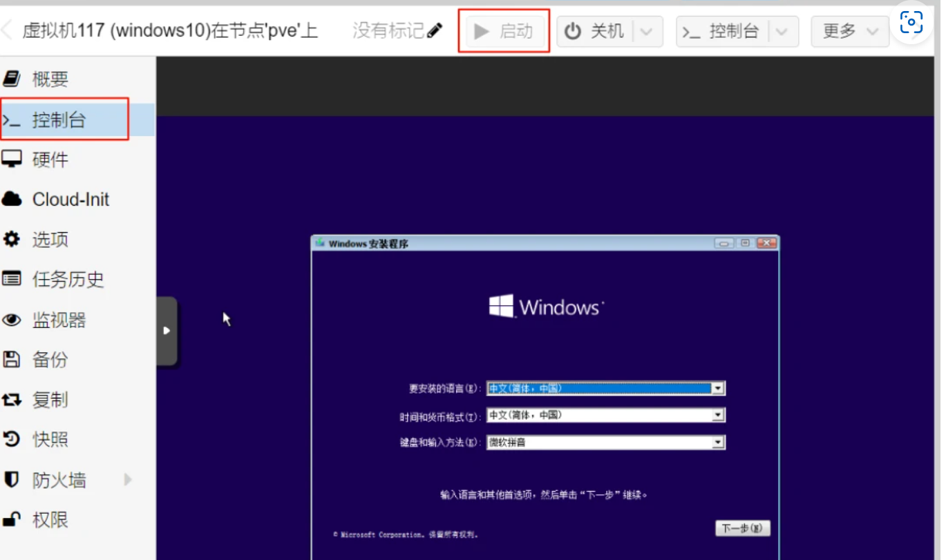The height and width of the screenshot is (560, 946).
Task: Close the Windows 安装程序 window
Action: coord(766,243)
